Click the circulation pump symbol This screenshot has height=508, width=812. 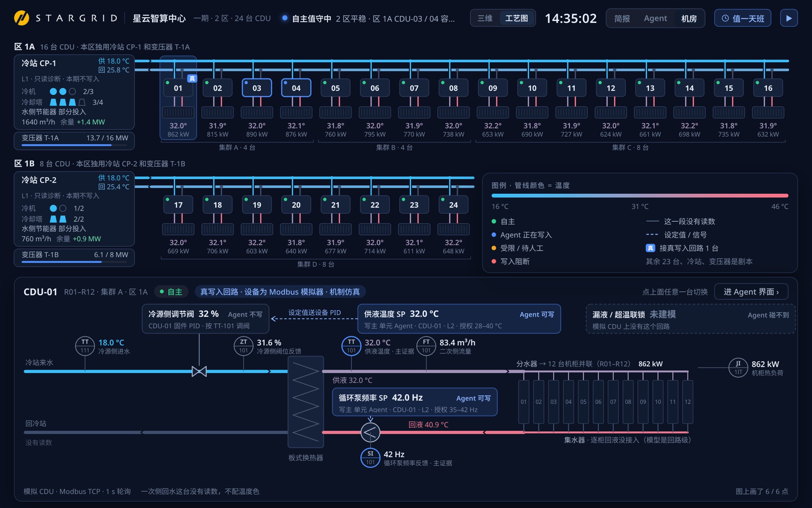(x=370, y=432)
